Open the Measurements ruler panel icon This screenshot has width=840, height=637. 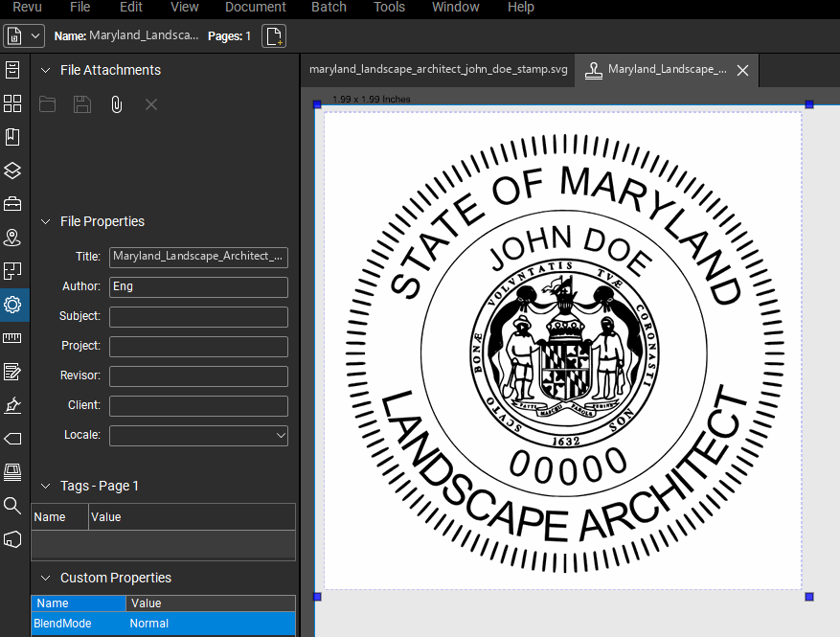12,338
